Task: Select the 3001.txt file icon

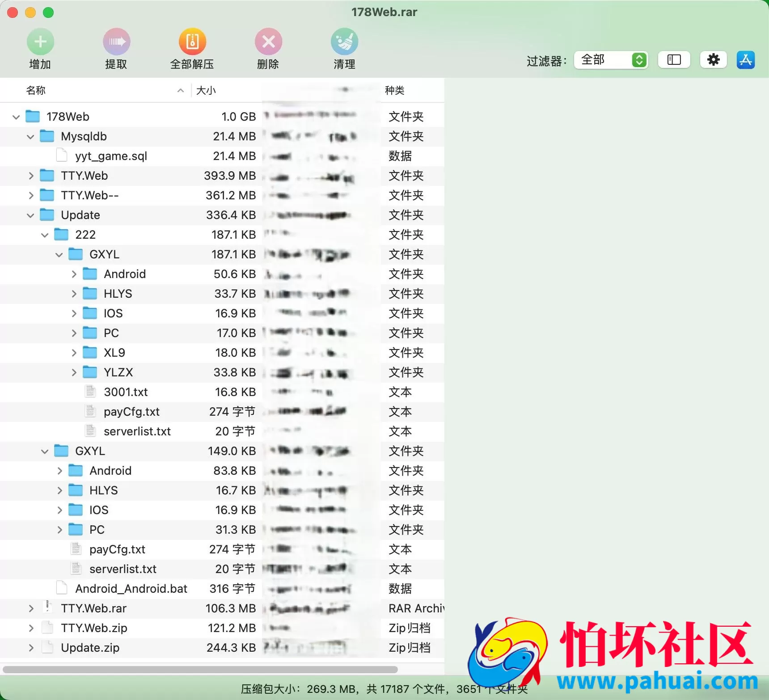Action: pos(90,392)
